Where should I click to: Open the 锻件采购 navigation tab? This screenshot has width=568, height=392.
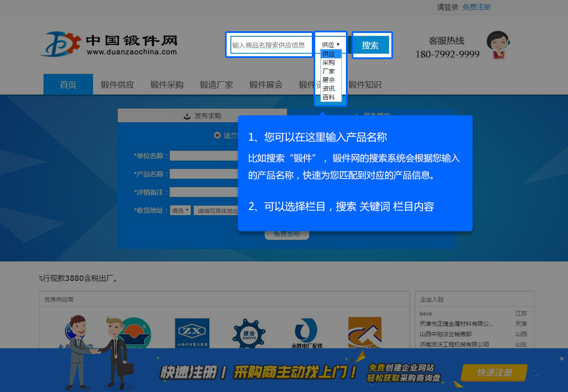point(167,85)
